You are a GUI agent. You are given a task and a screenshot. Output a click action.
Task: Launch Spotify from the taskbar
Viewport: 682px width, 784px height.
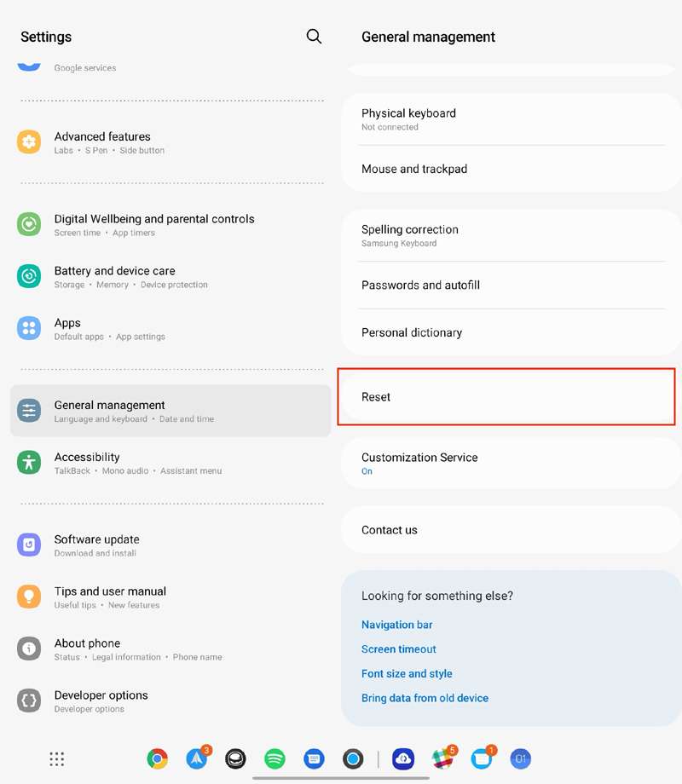tap(275, 758)
